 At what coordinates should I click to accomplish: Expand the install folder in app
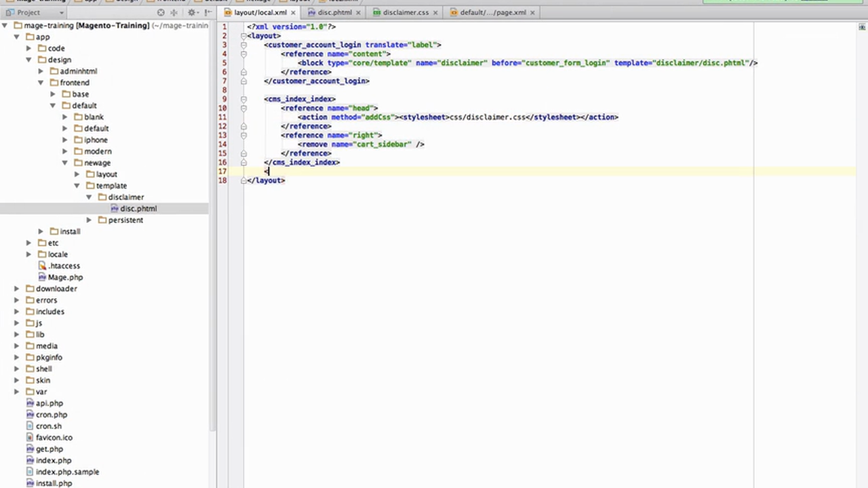(x=41, y=231)
